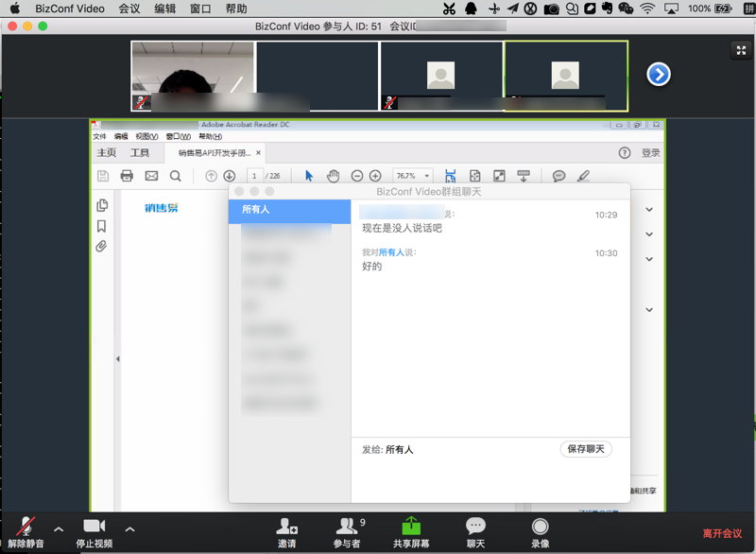This screenshot has height=554, width=756.
Task: Open Wi-Fi status in menu bar
Action: [x=647, y=9]
